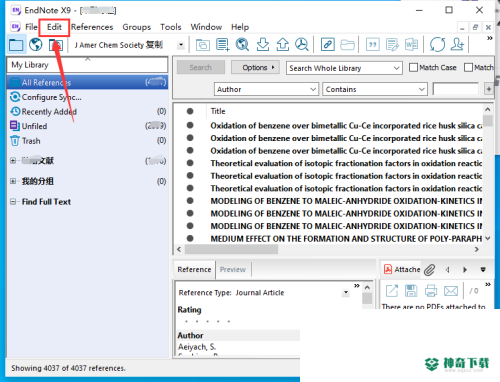Click the Share Library person icon
The height and width of the screenshot is (382, 500).
[x=457, y=44]
